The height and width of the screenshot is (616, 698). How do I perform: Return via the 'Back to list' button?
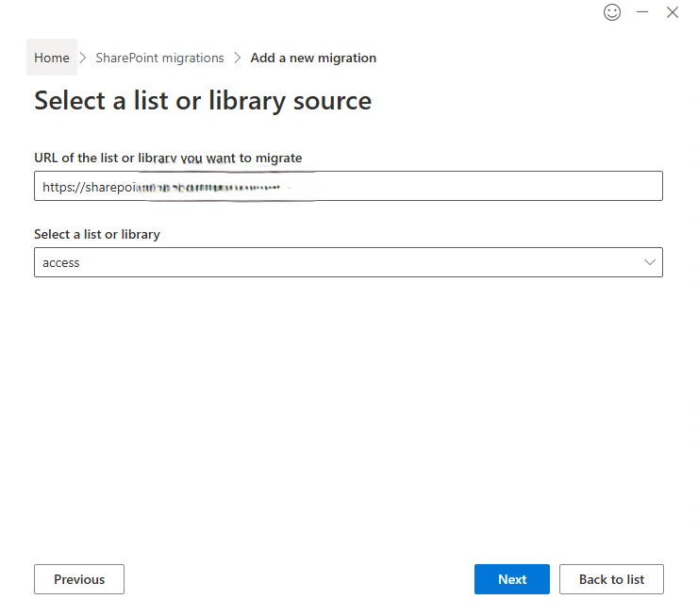pos(611,579)
